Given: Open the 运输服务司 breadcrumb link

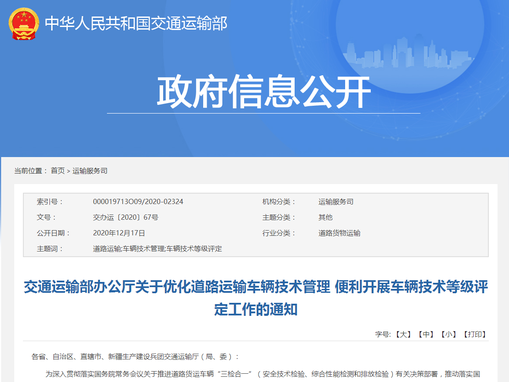Looking at the screenshot, I should 90,171.
